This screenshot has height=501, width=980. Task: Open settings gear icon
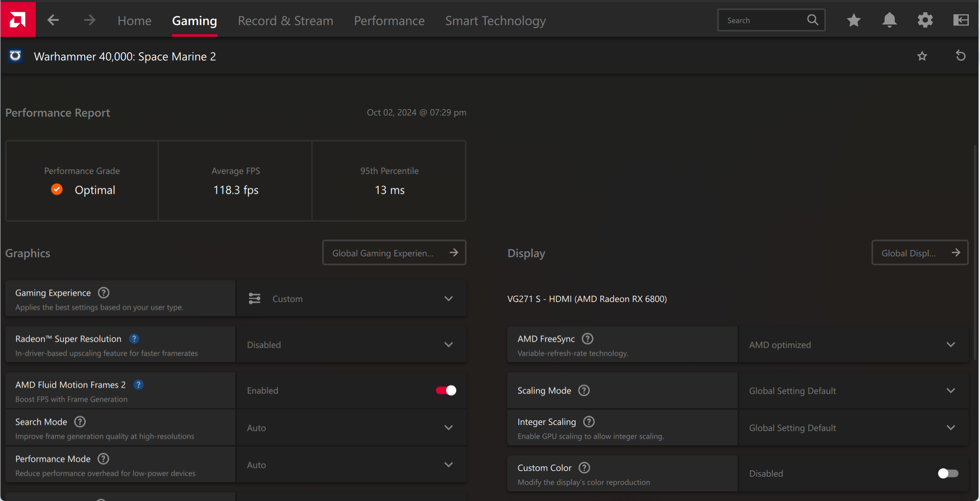tap(925, 20)
